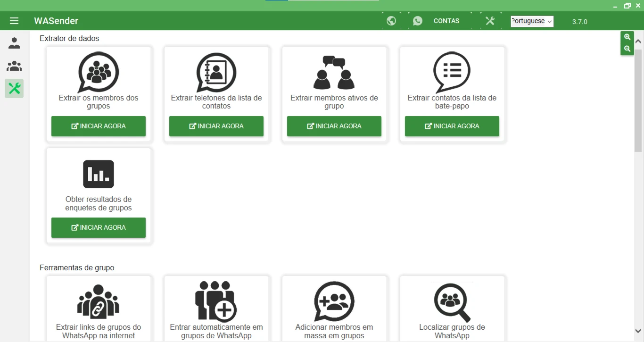Click the zoom in magnifier
The width and height of the screenshot is (644, 342).
pyautogui.click(x=627, y=37)
